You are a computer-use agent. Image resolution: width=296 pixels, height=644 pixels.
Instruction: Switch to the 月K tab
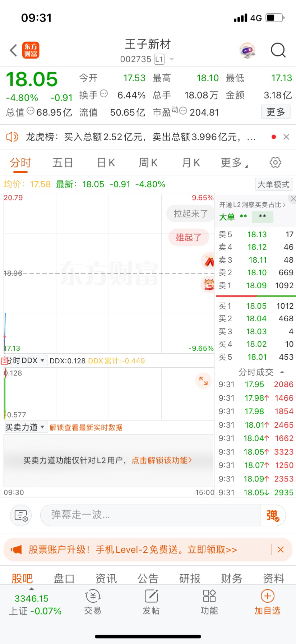click(x=191, y=163)
